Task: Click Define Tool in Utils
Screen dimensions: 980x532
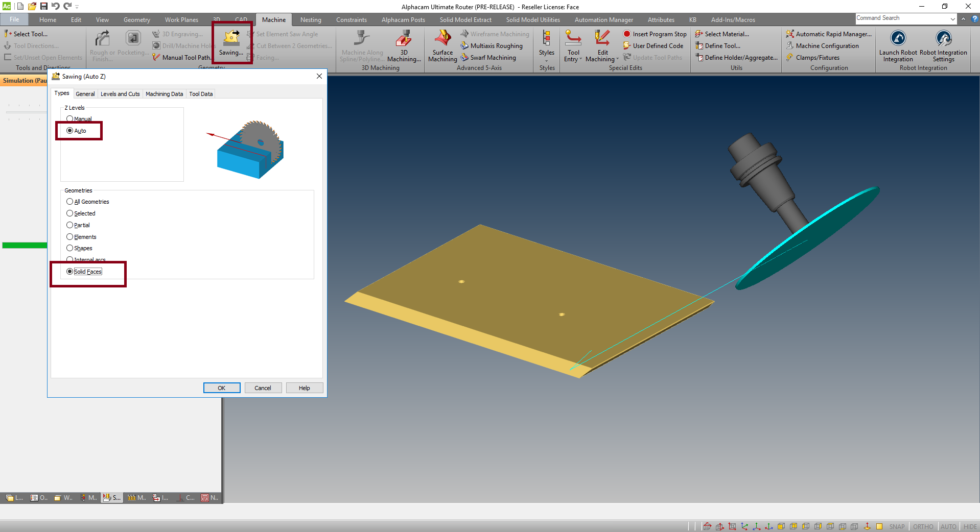Action: [x=717, y=45]
